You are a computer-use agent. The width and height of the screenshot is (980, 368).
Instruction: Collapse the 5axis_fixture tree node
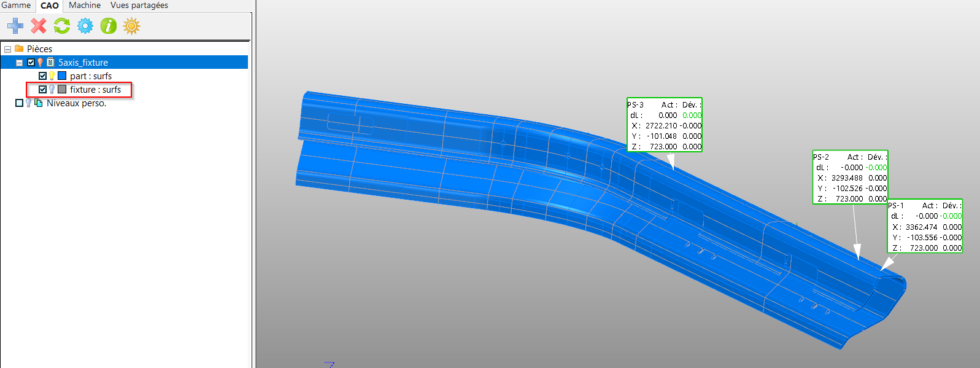(x=19, y=63)
